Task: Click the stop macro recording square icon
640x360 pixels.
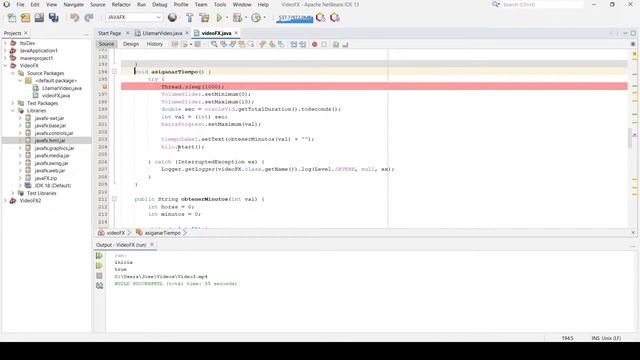Action: [324, 44]
